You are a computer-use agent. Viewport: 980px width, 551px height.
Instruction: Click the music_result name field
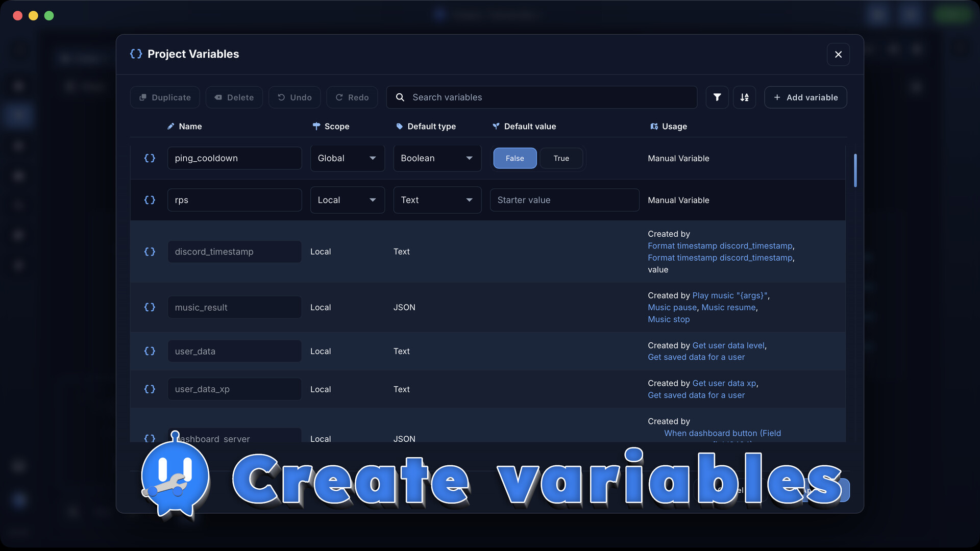pyautogui.click(x=234, y=307)
